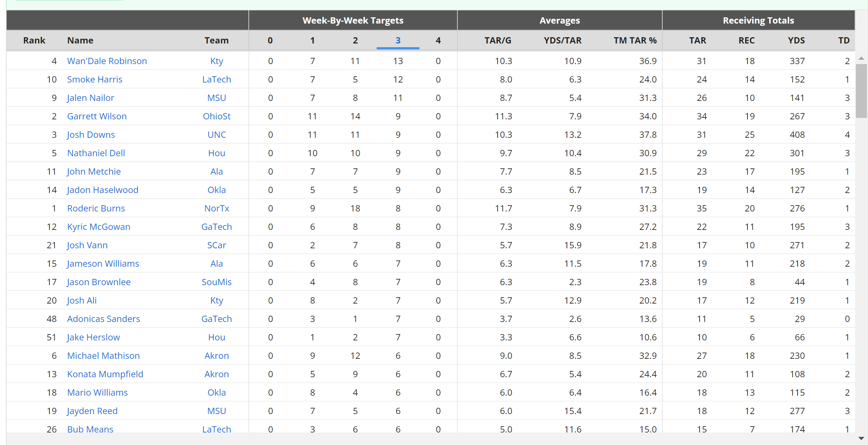
Task: Click OhioSt team link
Action: (x=217, y=116)
